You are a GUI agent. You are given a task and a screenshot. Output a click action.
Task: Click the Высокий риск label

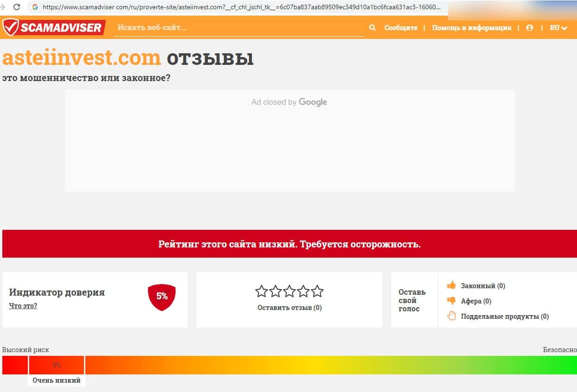click(26, 350)
